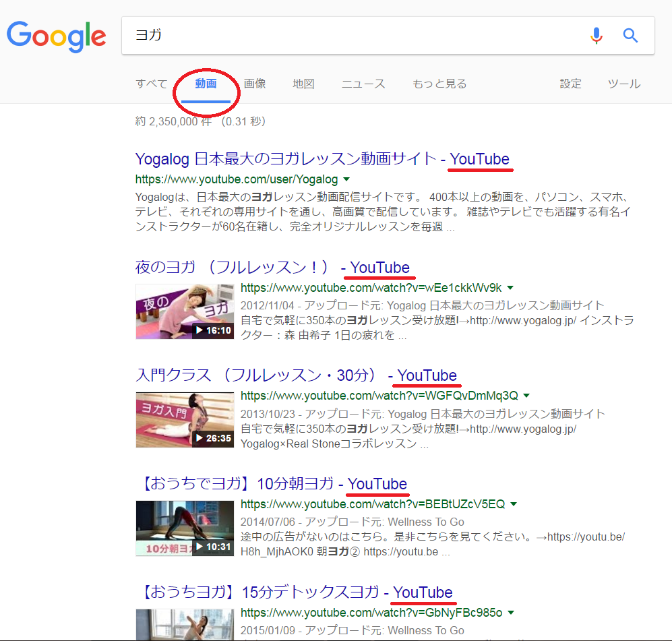Open the 画像 search tab
Viewport: 672px width, 641px height.
click(x=255, y=84)
